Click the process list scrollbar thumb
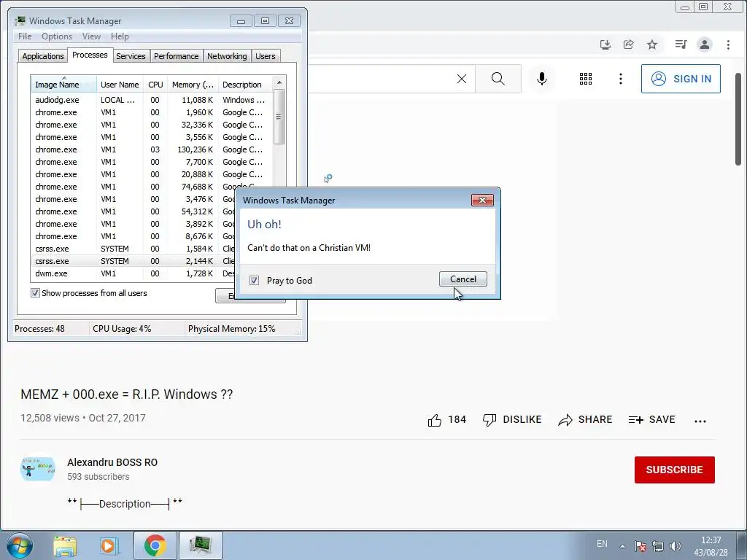The height and width of the screenshot is (560, 747). pyautogui.click(x=279, y=116)
